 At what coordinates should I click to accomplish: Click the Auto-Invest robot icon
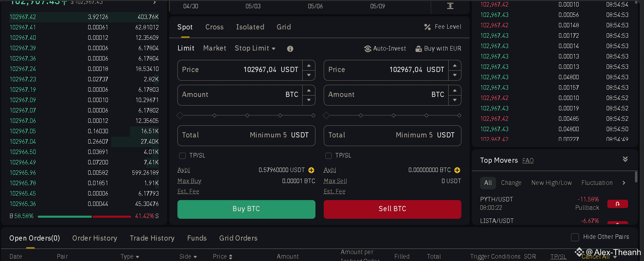tap(368, 49)
